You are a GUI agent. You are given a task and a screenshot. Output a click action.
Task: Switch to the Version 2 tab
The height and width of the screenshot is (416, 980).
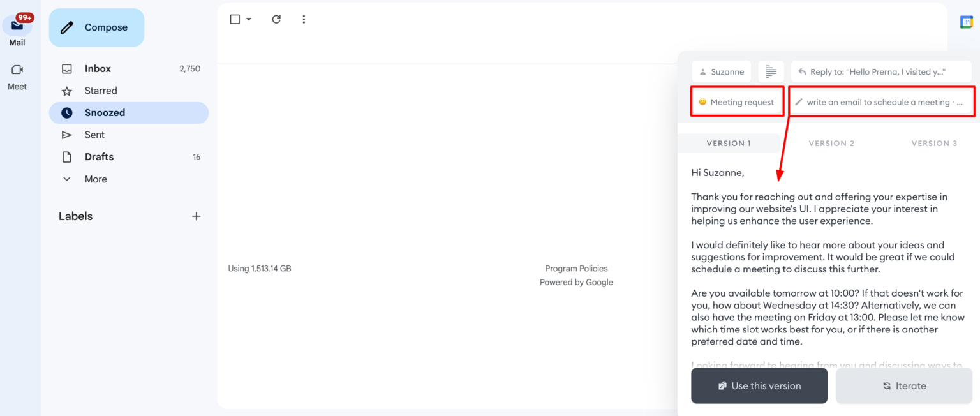coord(831,144)
